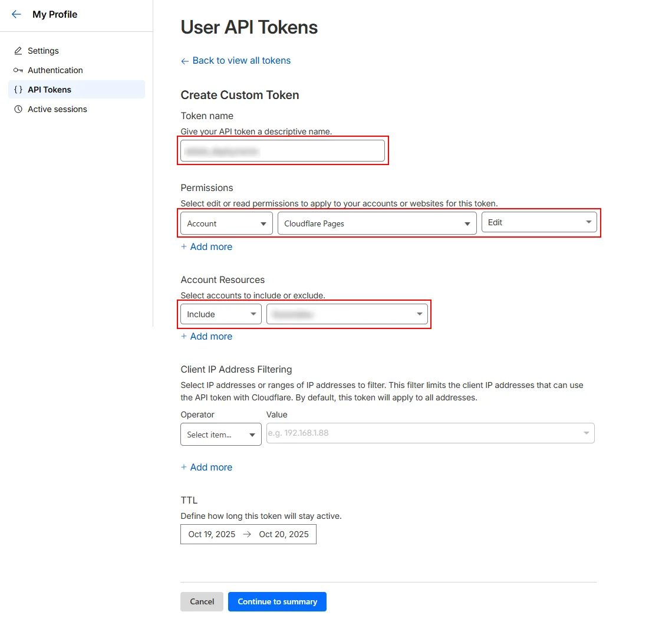672x625 pixels.
Task: Select the braces icon for API Tokens
Action: (18, 90)
